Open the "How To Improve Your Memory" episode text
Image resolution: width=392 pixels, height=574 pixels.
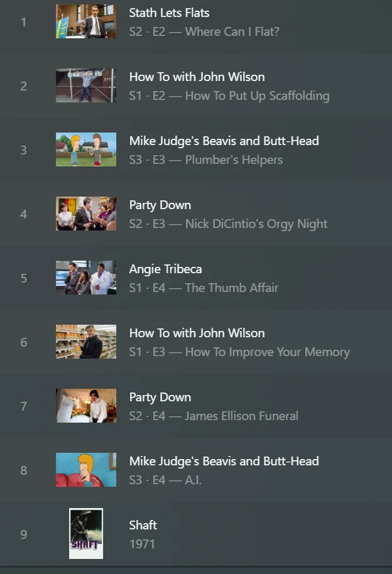pyautogui.click(x=267, y=352)
